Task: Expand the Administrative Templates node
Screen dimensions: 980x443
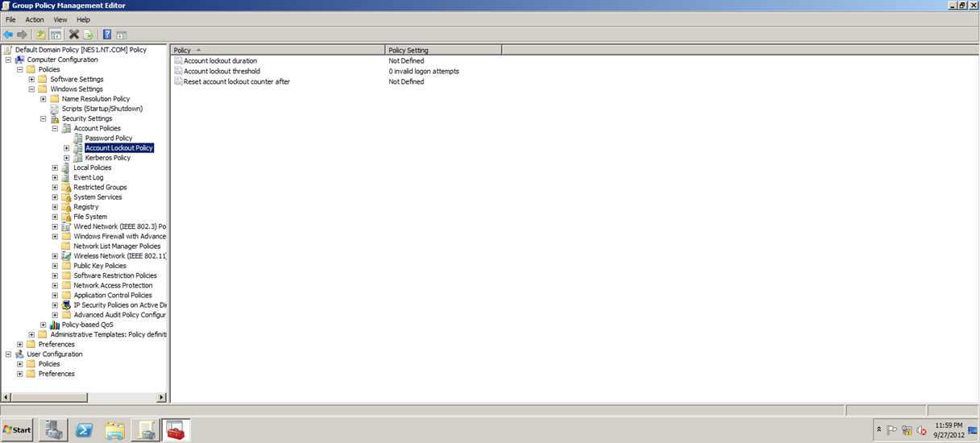Action: pyautogui.click(x=31, y=334)
